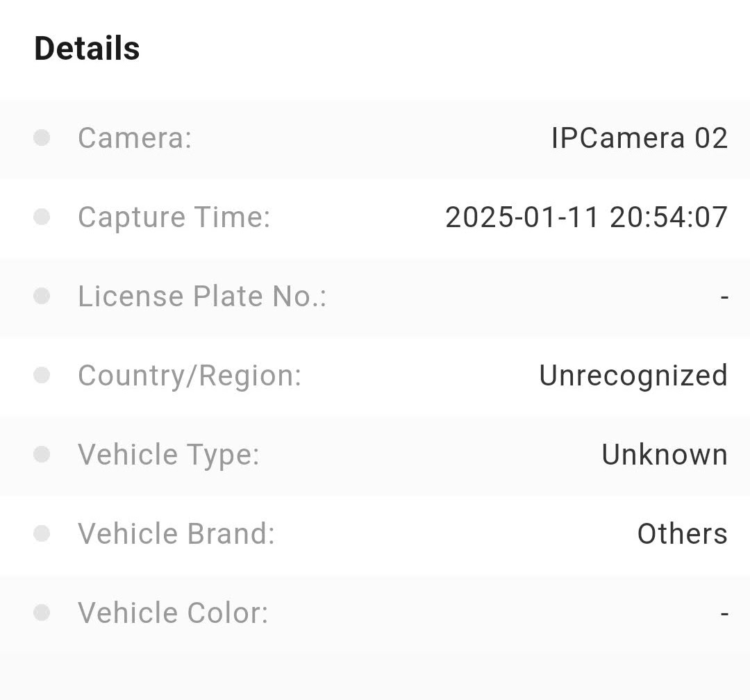Click the Vehicle Color label
The image size is (750, 700).
173,613
